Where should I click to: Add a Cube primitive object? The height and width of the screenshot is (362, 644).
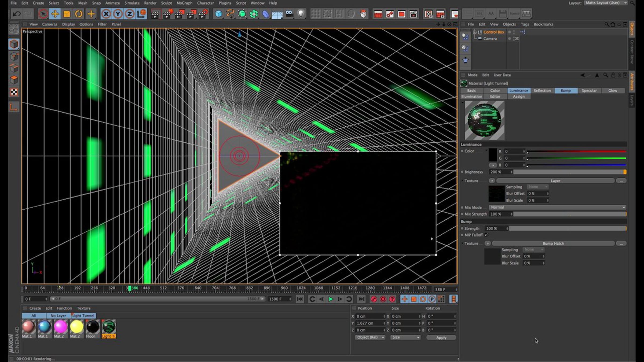click(218, 14)
